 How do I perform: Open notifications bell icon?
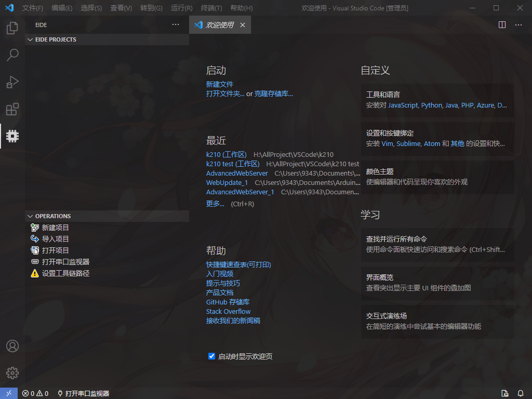[x=521, y=393]
